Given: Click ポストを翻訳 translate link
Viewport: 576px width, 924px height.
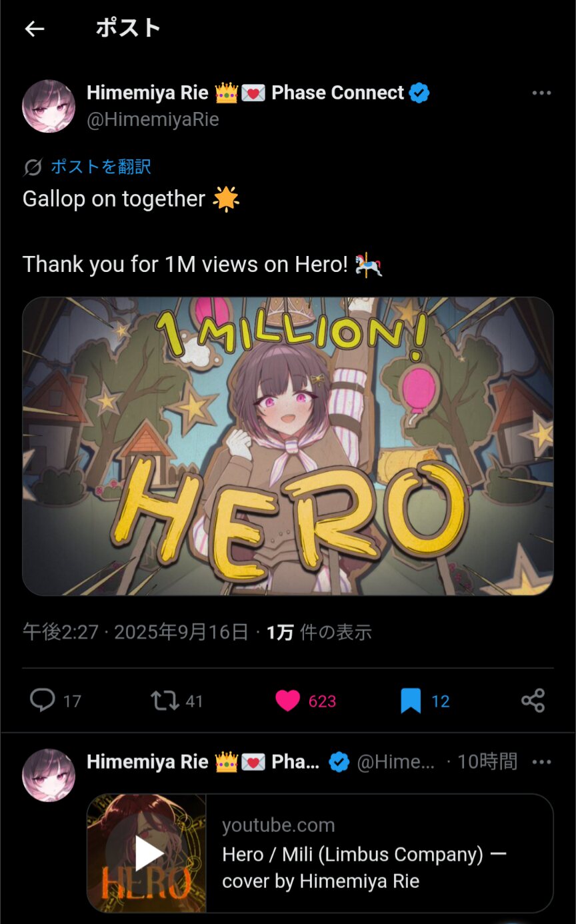Looking at the screenshot, I should pos(101,167).
